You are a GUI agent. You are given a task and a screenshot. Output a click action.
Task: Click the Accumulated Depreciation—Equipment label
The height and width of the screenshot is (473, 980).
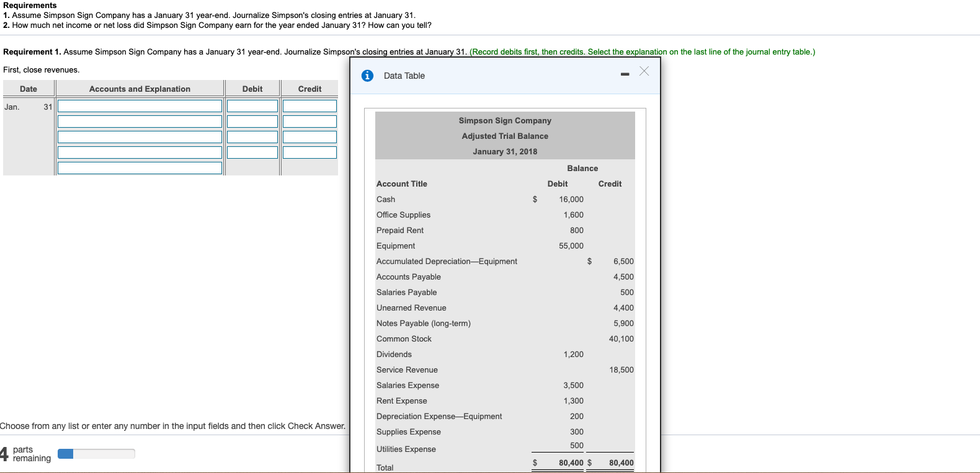click(x=447, y=261)
